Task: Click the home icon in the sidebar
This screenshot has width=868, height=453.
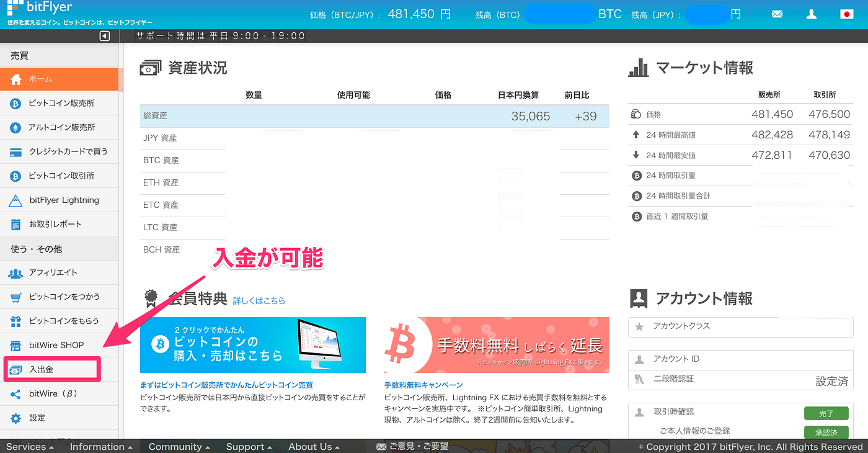Action: tap(16, 79)
